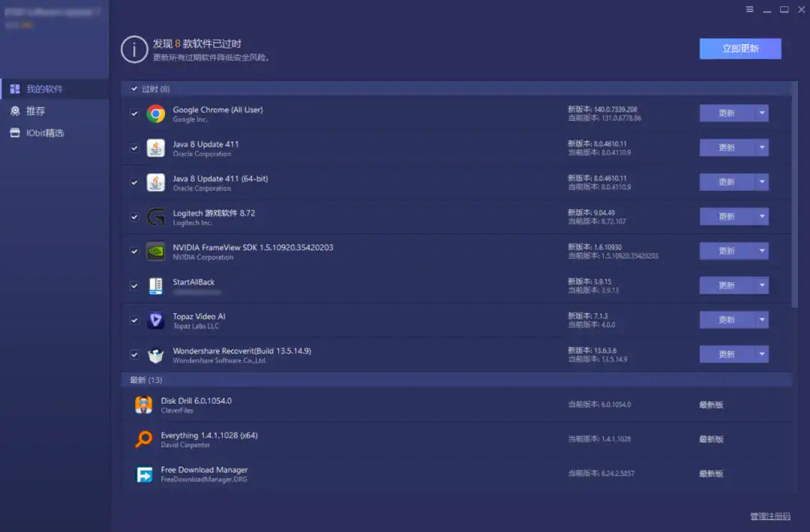The image size is (810, 532).
Task: Click the Wondershare Recoverit icon
Action: coord(155,355)
